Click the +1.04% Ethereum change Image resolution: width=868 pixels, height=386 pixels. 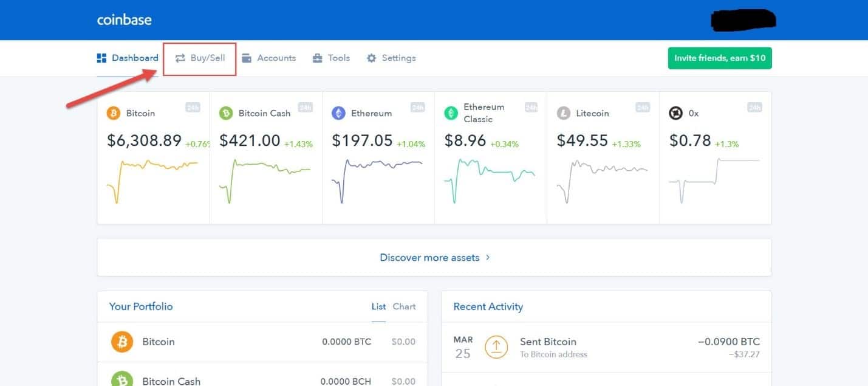(x=411, y=144)
